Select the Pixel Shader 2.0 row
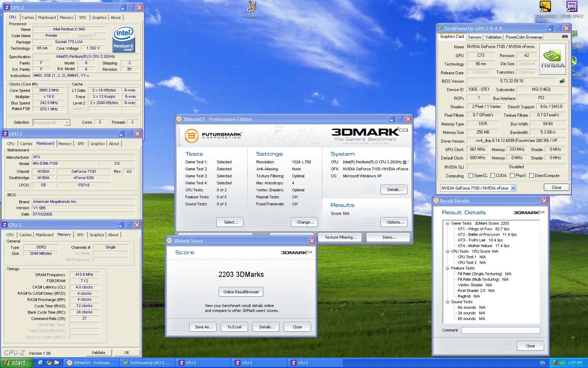 click(476, 291)
